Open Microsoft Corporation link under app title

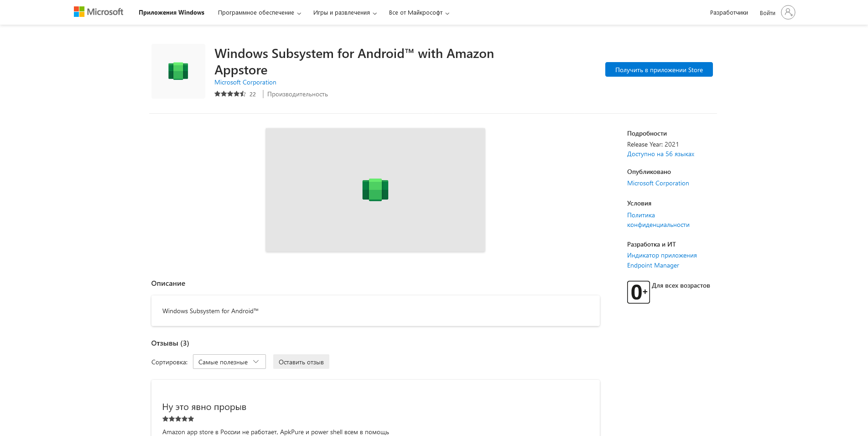(x=245, y=83)
